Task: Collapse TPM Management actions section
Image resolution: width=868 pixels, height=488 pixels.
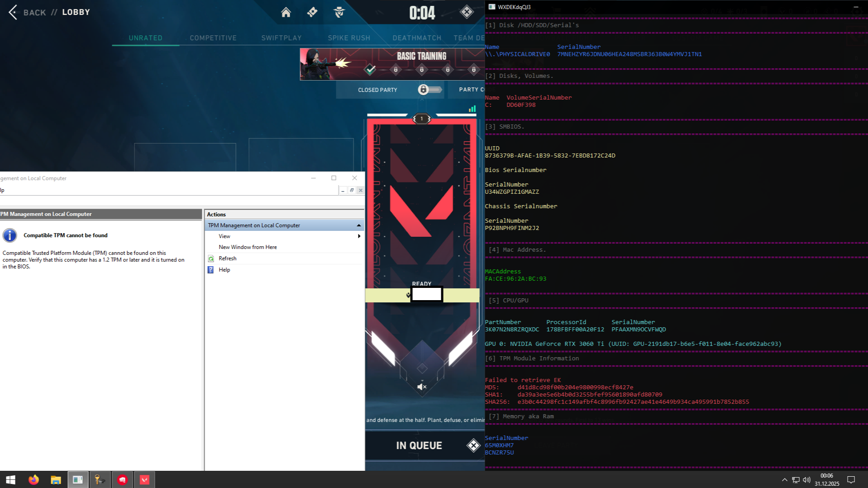Action: tap(359, 225)
